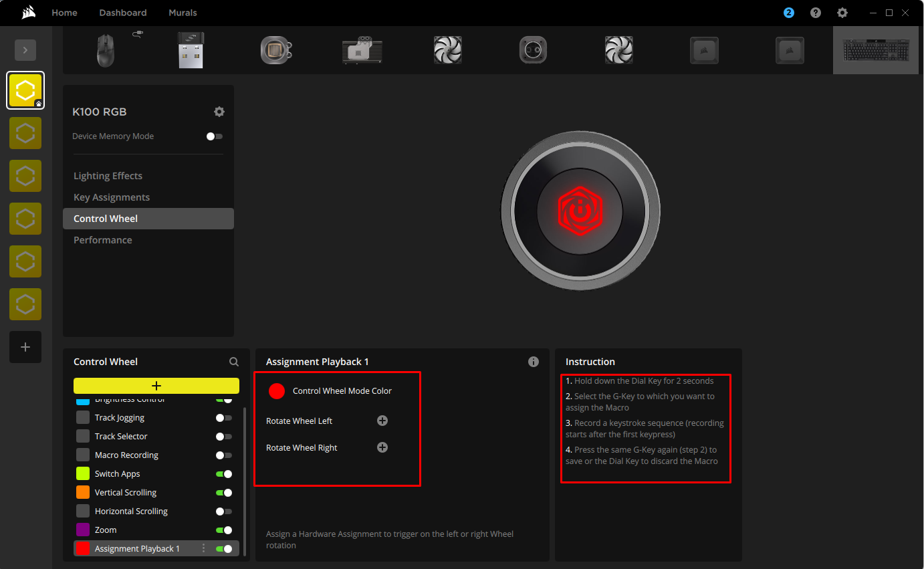This screenshot has width=924, height=569.
Task: Change the Control Wheel Mode Color
Action: click(x=277, y=390)
